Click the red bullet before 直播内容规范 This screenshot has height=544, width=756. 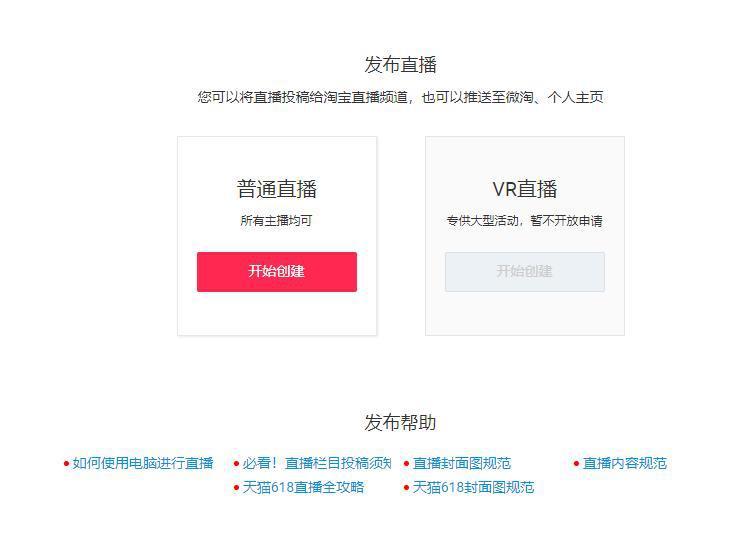coord(576,464)
